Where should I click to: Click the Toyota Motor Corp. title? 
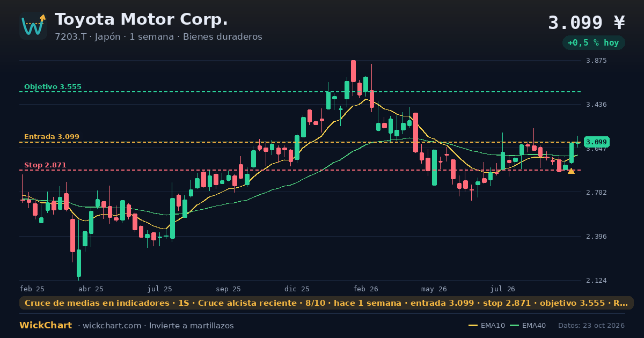click(141, 19)
